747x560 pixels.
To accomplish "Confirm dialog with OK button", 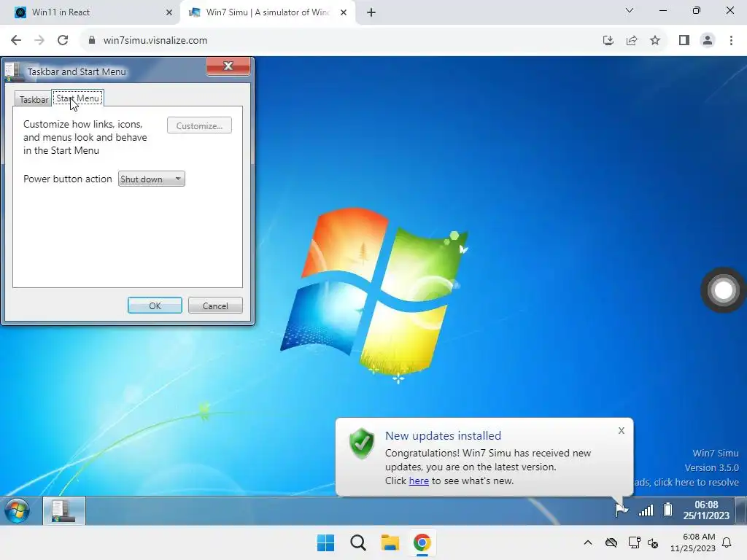I will pos(155,306).
